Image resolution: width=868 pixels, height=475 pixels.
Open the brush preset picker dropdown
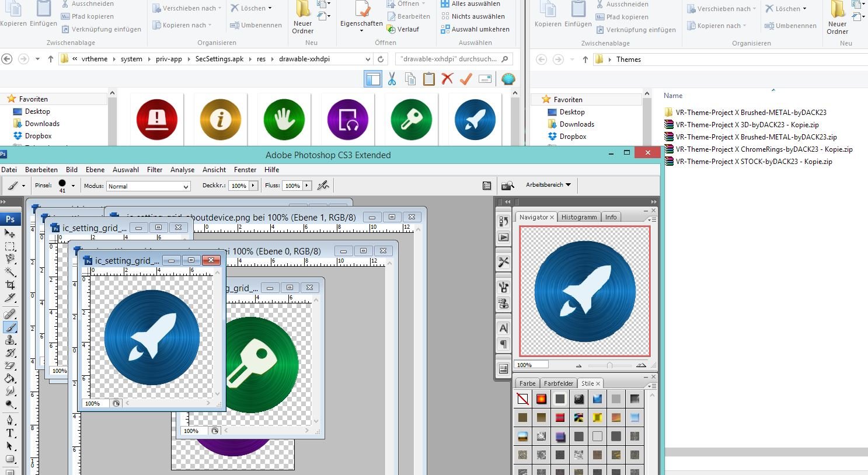[x=73, y=186]
